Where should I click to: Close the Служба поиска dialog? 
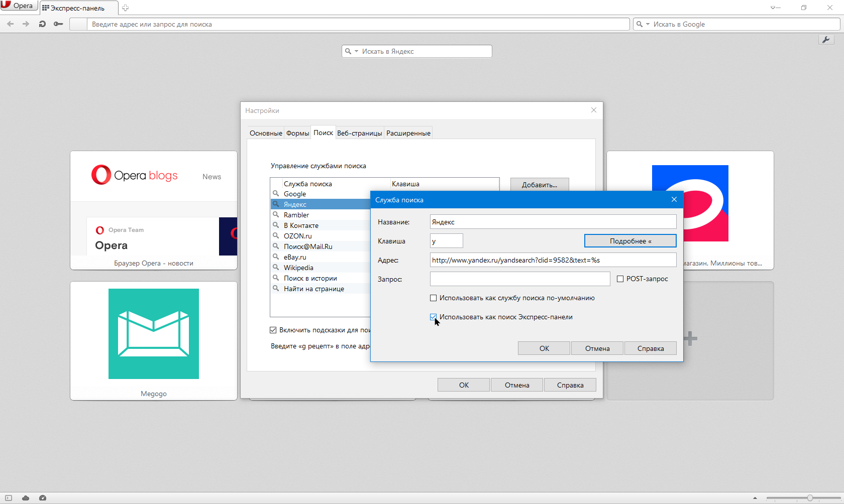674,200
